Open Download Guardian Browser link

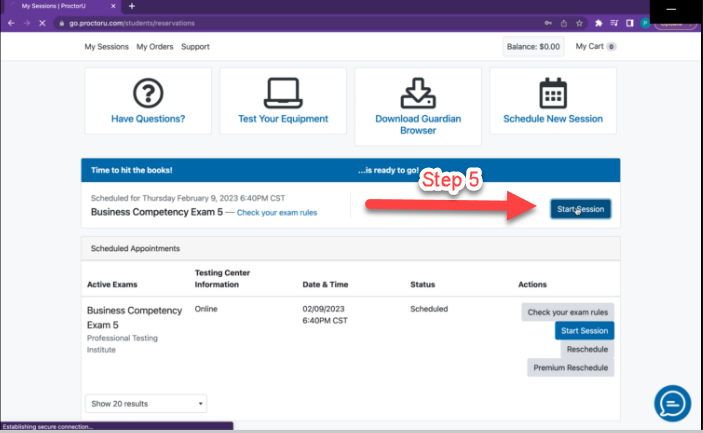pyautogui.click(x=418, y=125)
